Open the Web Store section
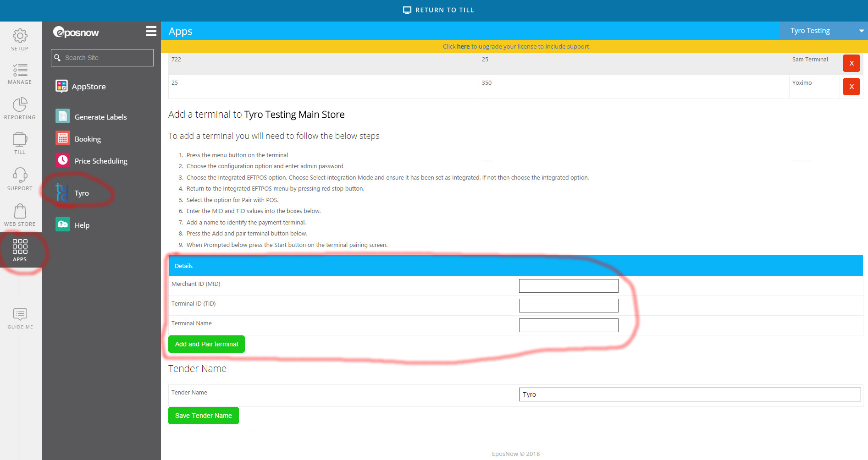Viewport: 868px width, 460px height. (x=20, y=214)
